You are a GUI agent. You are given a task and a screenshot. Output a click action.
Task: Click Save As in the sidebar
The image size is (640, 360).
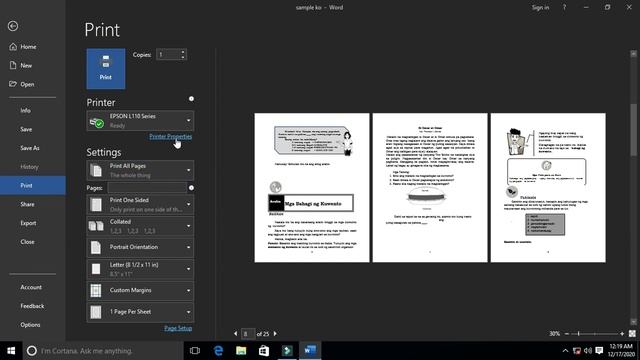pyautogui.click(x=33, y=148)
